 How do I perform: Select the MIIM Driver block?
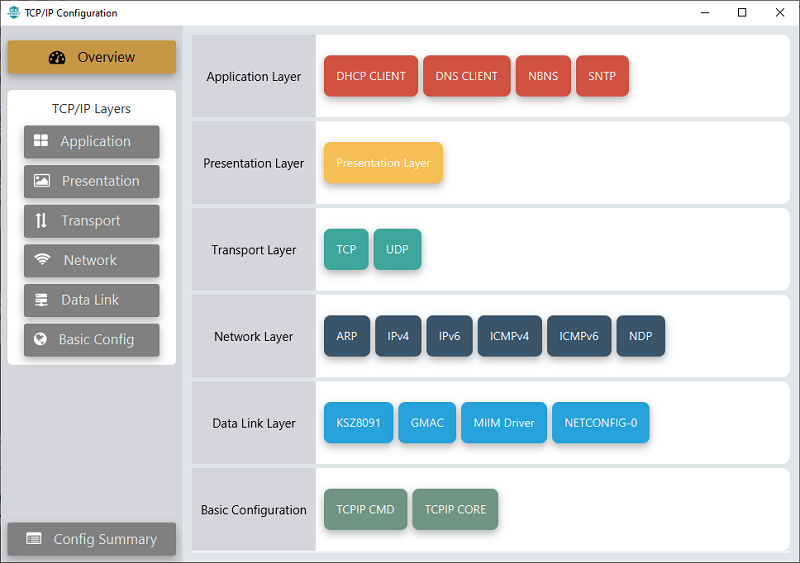[504, 423]
